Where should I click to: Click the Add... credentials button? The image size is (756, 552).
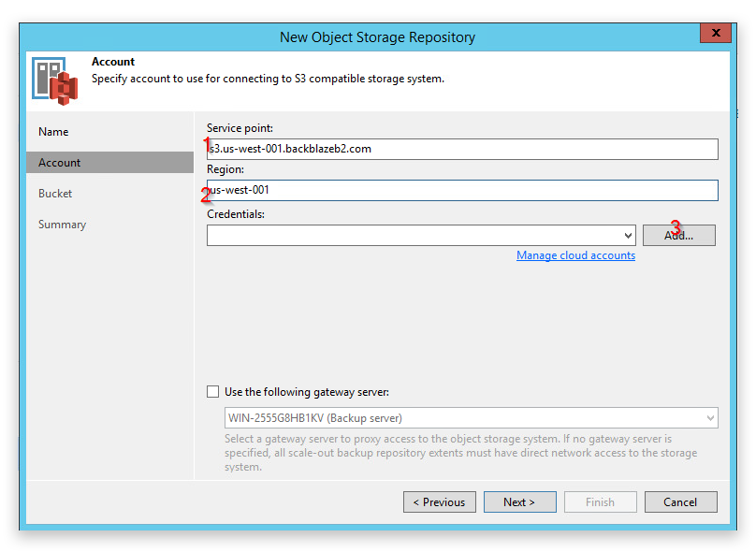(679, 235)
